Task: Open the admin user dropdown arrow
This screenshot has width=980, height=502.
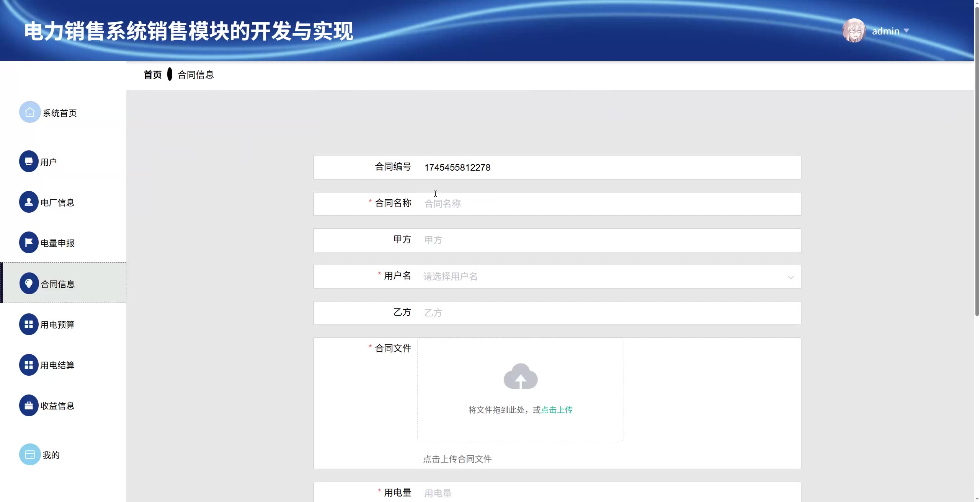Action: 906,31
